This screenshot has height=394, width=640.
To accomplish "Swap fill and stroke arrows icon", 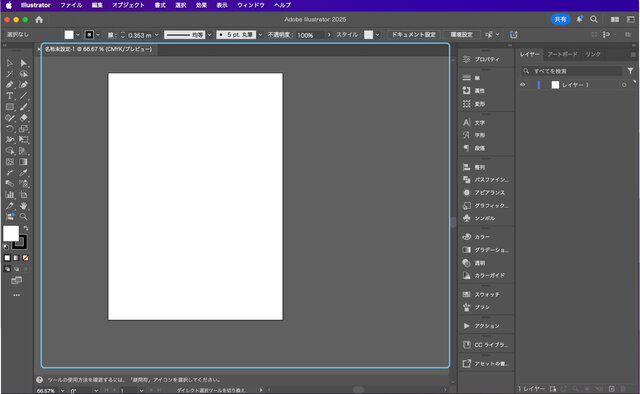I will [x=26, y=228].
